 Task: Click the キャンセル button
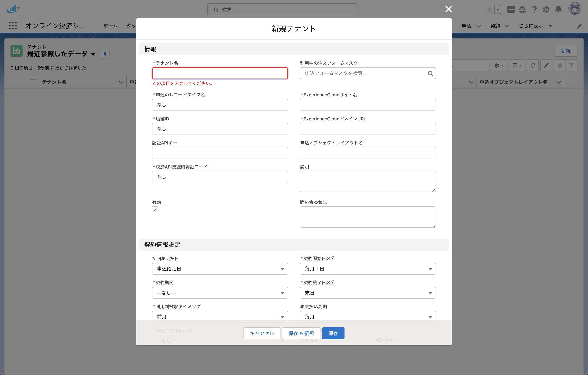[262, 333]
